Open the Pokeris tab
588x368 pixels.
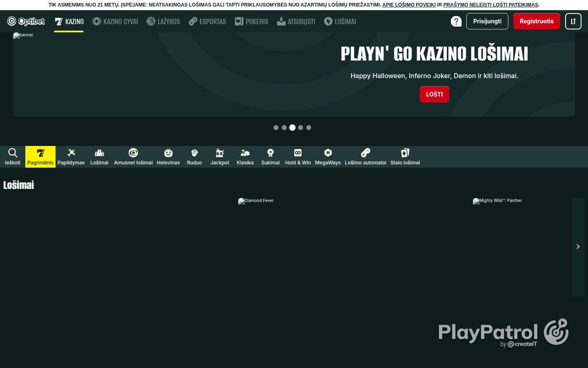point(252,21)
